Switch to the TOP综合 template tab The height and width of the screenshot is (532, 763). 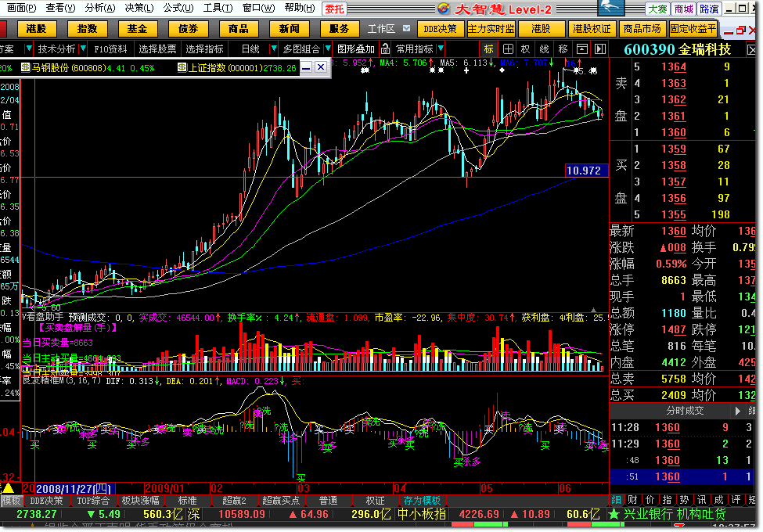[93, 501]
